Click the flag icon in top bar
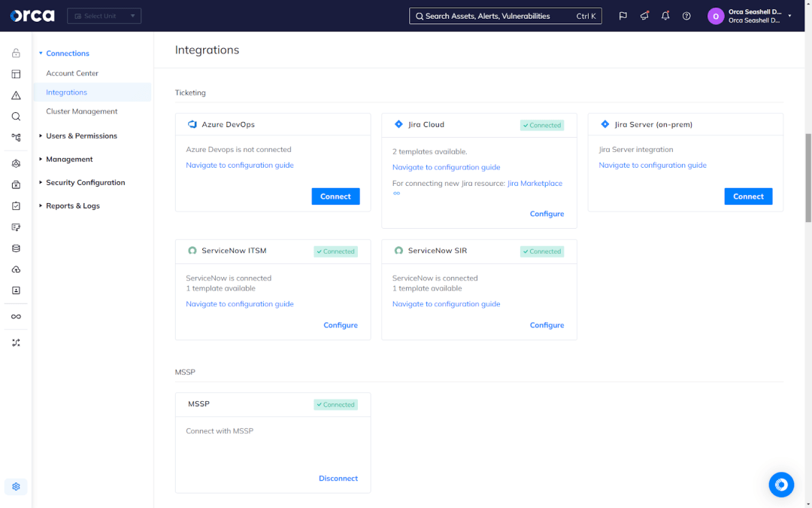 point(623,16)
